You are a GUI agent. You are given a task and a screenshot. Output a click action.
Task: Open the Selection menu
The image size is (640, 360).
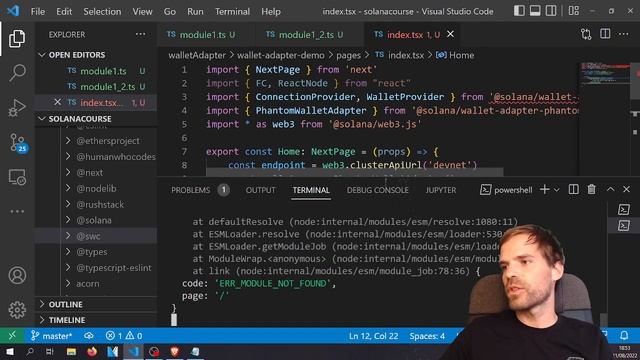(x=102, y=11)
